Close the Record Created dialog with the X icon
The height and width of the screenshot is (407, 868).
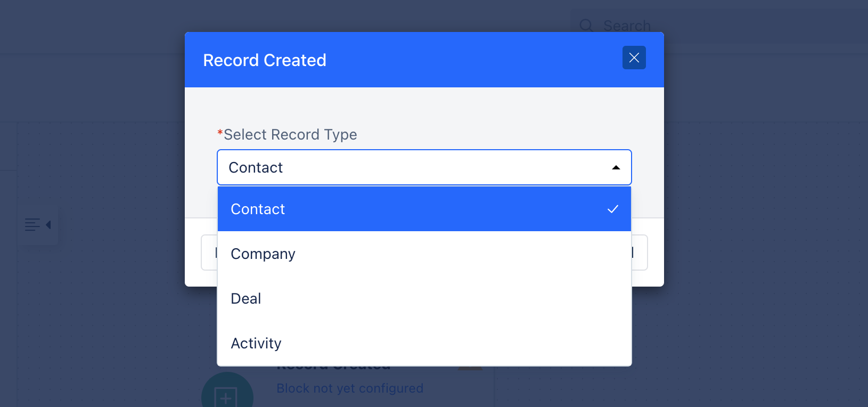(634, 58)
